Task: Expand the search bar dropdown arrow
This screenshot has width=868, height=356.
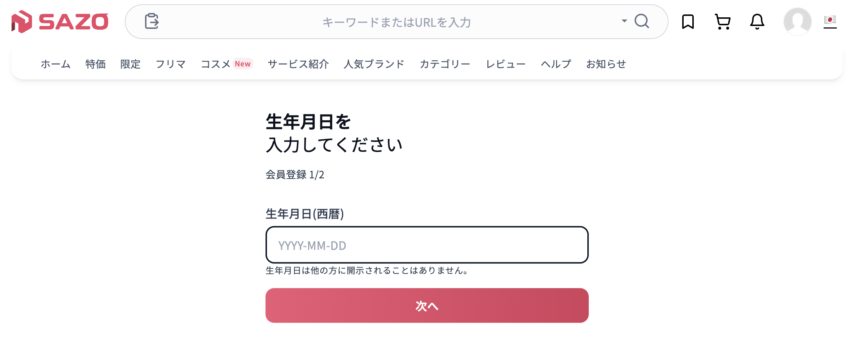Action: 624,21
